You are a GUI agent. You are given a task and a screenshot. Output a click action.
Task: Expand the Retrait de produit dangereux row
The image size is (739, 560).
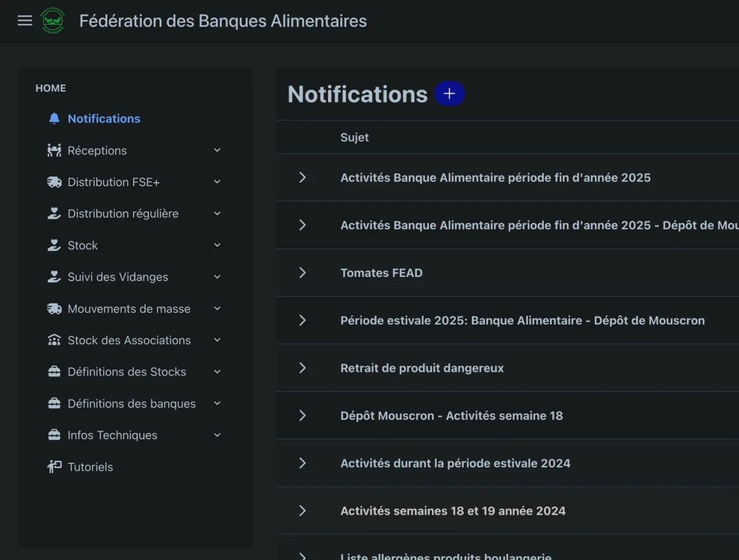[302, 368]
